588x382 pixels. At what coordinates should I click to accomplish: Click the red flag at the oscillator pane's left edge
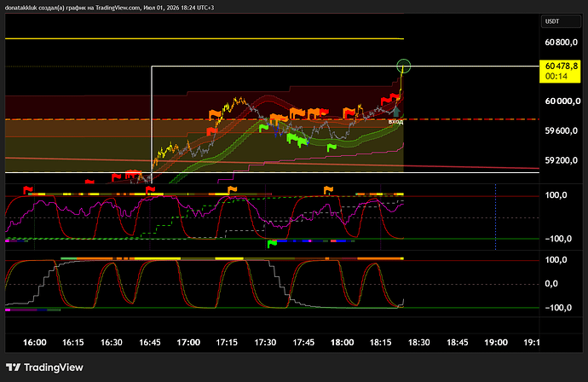point(28,189)
